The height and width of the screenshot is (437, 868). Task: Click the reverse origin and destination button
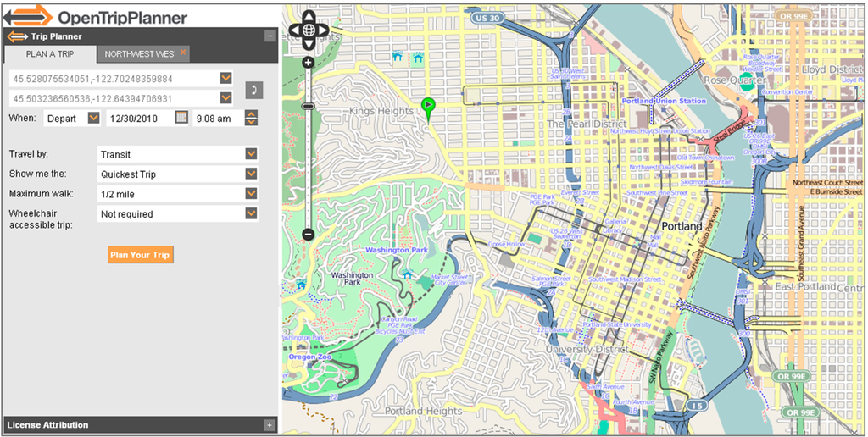[x=253, y=89]
